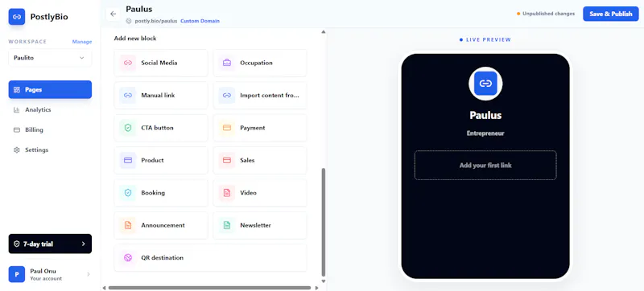The height and width of the screenshot is (291, 644).
Task: Open the Settings menu item
Action: pos(50,150)
